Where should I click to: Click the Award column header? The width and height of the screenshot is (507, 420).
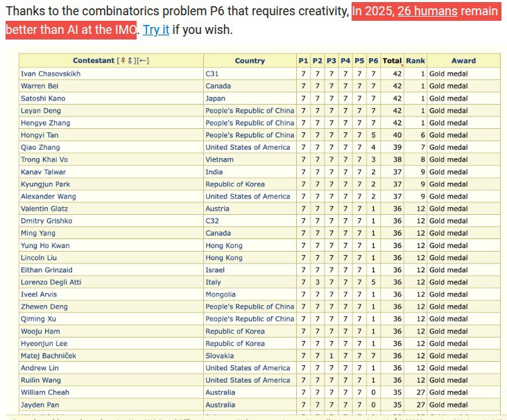coord(463,61)
